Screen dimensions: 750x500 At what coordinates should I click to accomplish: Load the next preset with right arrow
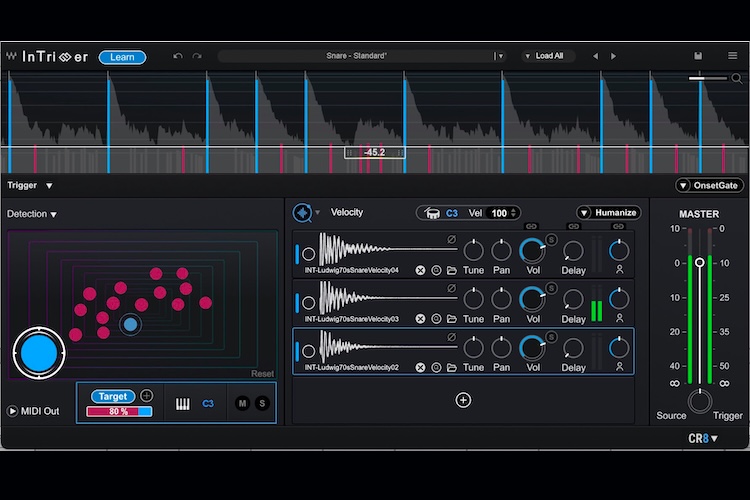point(613,56)
